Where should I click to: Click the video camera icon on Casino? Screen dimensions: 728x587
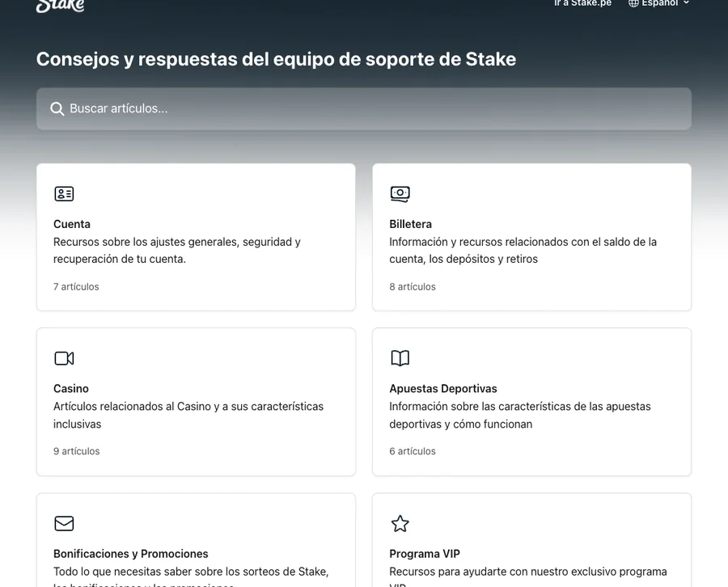pos(64,358)
